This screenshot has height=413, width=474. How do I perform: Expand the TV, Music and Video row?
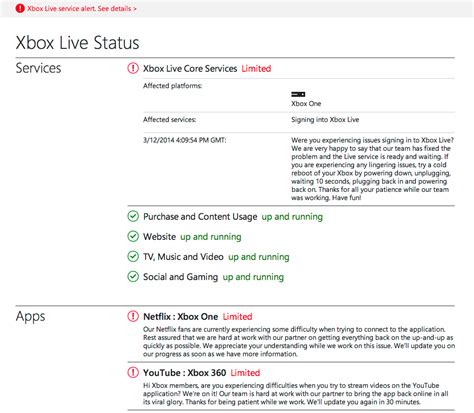[183, 257]
